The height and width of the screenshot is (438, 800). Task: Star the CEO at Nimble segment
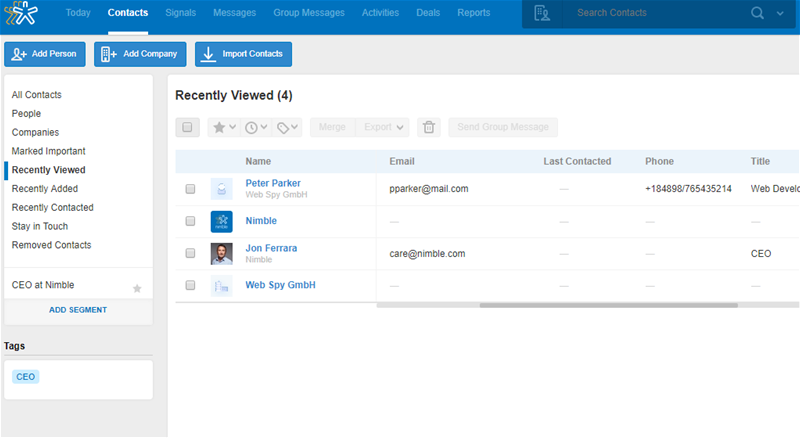click(138, 288)
